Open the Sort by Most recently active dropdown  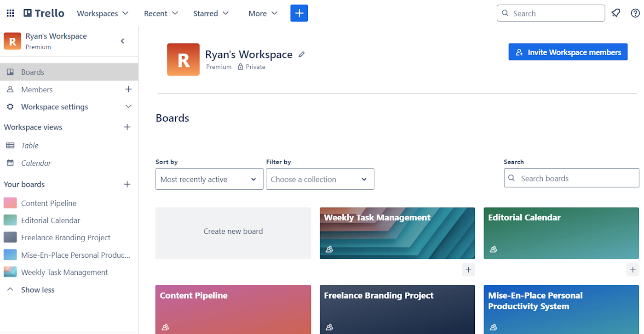(209, 179)
